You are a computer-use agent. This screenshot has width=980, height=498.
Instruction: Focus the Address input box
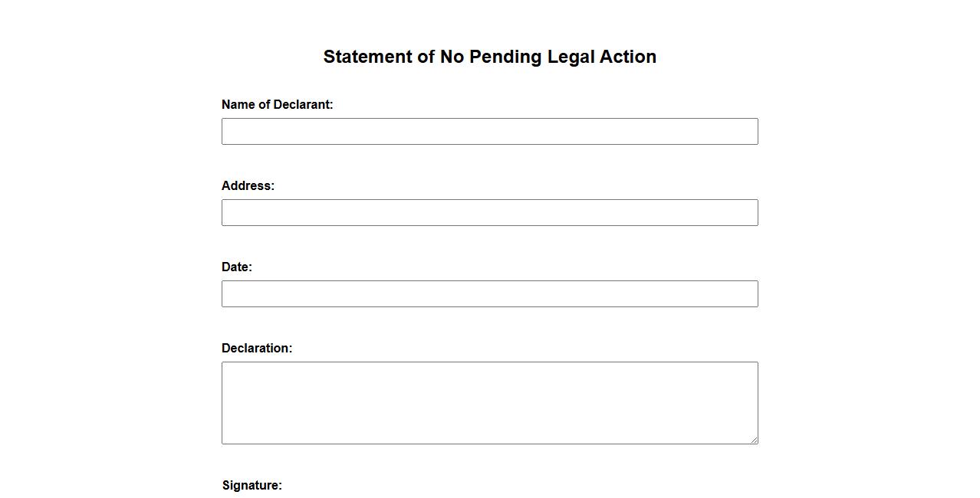pos(489,213)
